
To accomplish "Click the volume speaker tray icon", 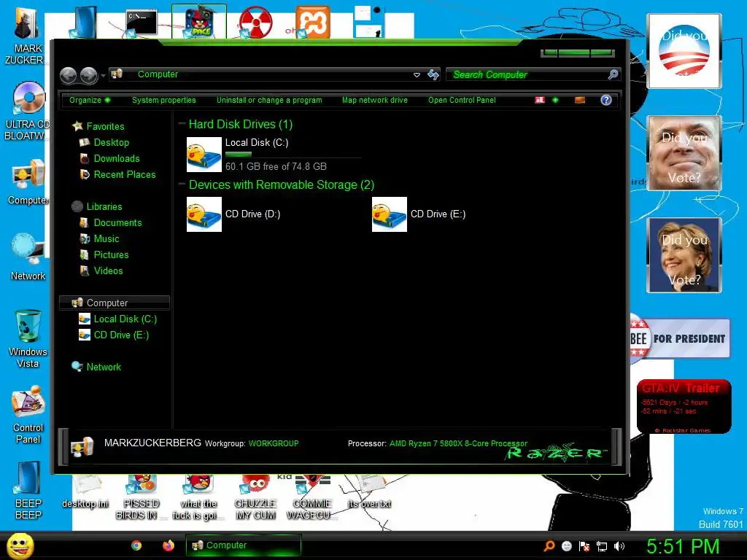I will pos(619,546).
